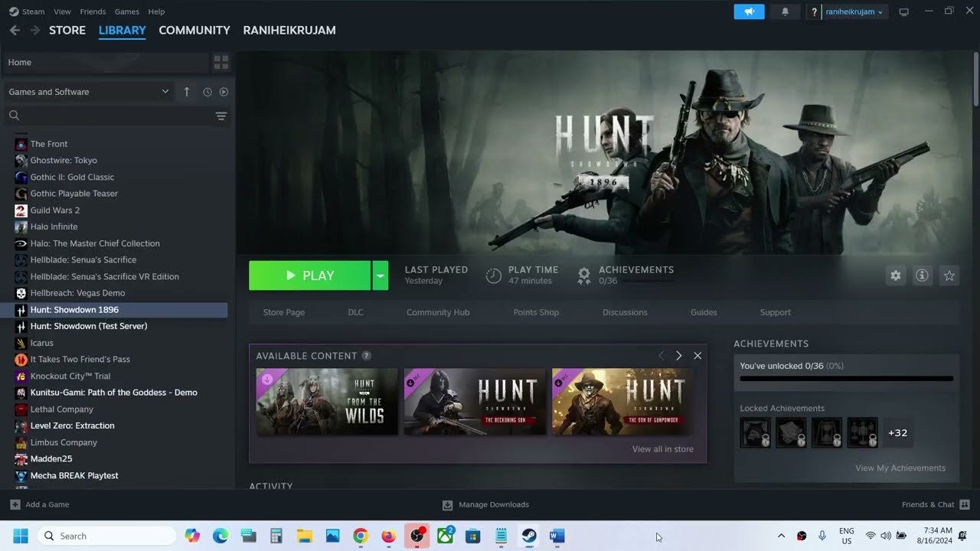This screenshot has width=980, height=551.
Task: Click the +32 locked achievements badge
Action: [897, 432]
